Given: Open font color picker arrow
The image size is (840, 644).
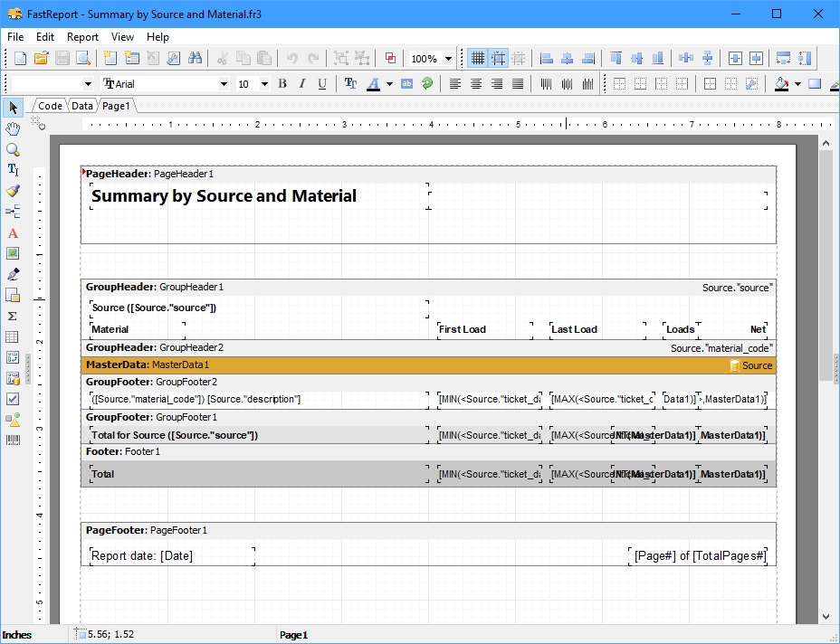Looking at the screenshot, I should (389, 84).
